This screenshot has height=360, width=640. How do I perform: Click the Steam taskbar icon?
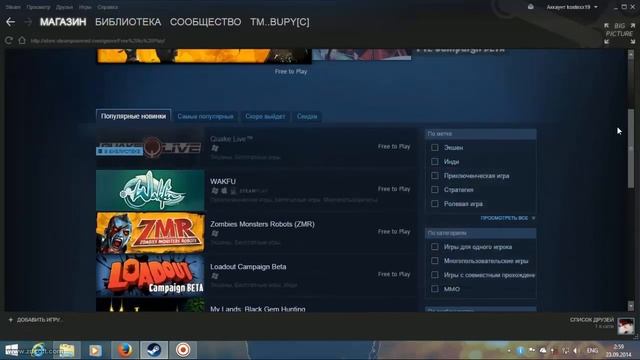pos(154,350)
